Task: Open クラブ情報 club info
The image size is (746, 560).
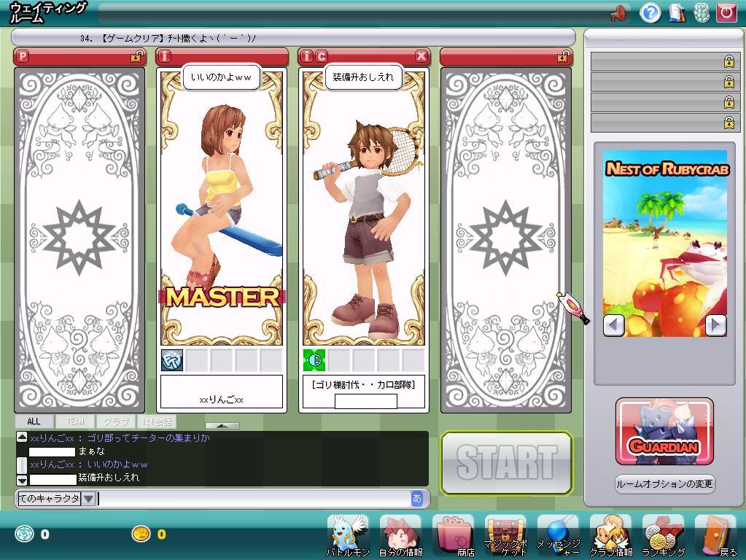Action: coord(610,534)
